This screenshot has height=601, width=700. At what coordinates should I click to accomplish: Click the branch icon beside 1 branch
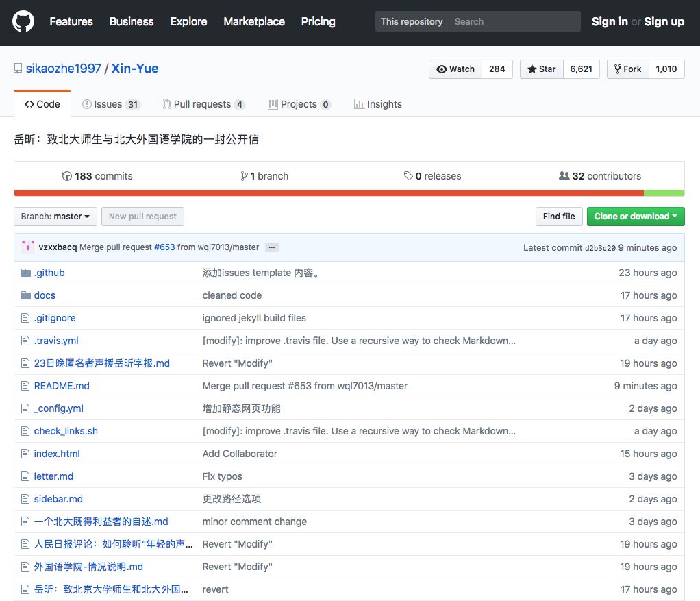(x=244, y=176)
